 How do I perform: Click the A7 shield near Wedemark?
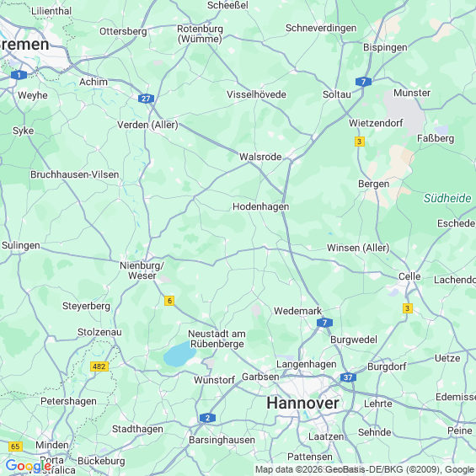click(324, 323)
